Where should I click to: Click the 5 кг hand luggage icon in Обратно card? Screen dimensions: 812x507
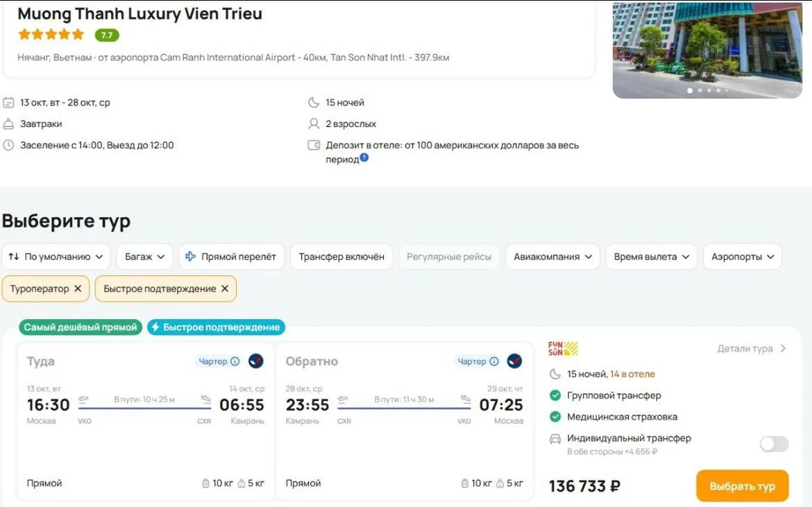pyautogui.click(x=500, y=483)
